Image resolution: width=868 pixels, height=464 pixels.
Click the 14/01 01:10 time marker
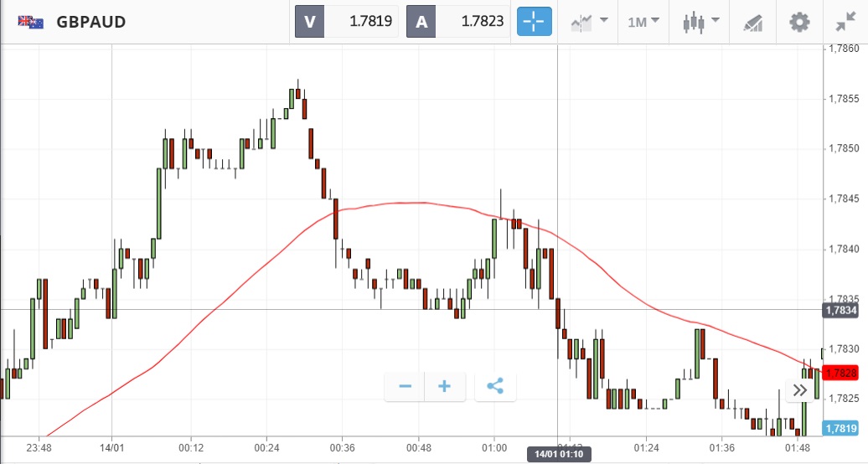coord(557,454)
